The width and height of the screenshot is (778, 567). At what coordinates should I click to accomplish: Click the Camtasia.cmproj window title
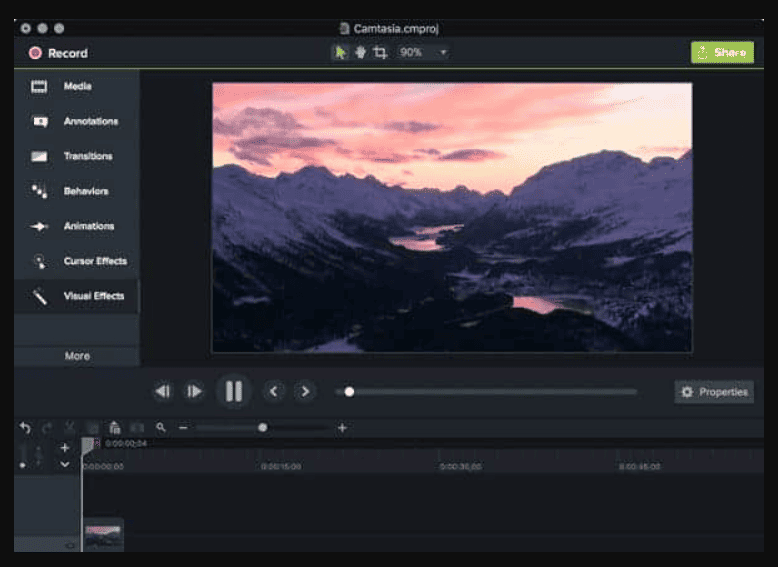(x=395, y=28)
